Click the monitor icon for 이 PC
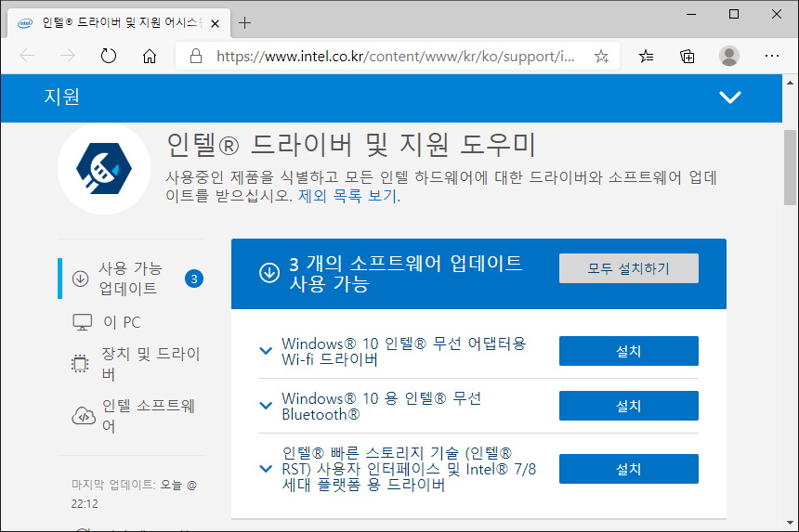 coord(82,322)
